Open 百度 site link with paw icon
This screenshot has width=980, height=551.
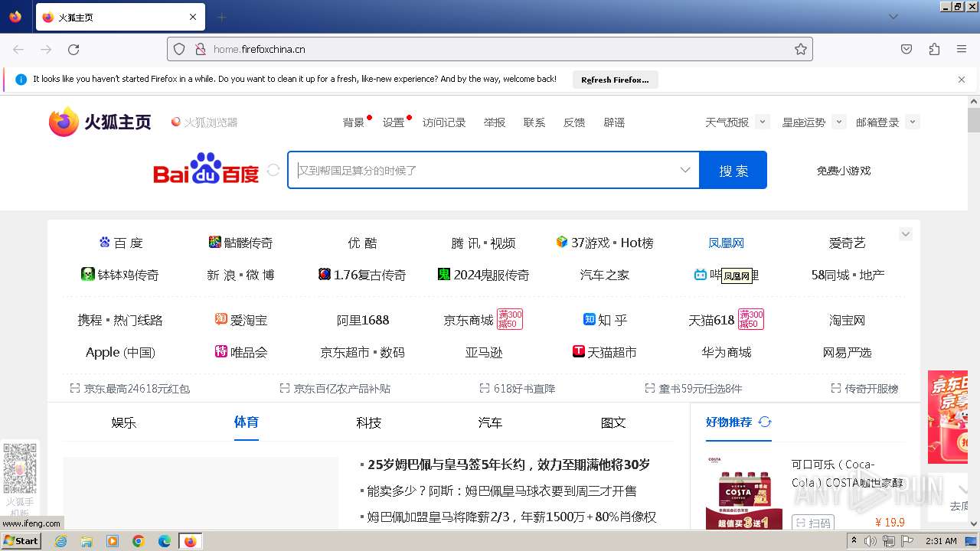tap(121, 243)
